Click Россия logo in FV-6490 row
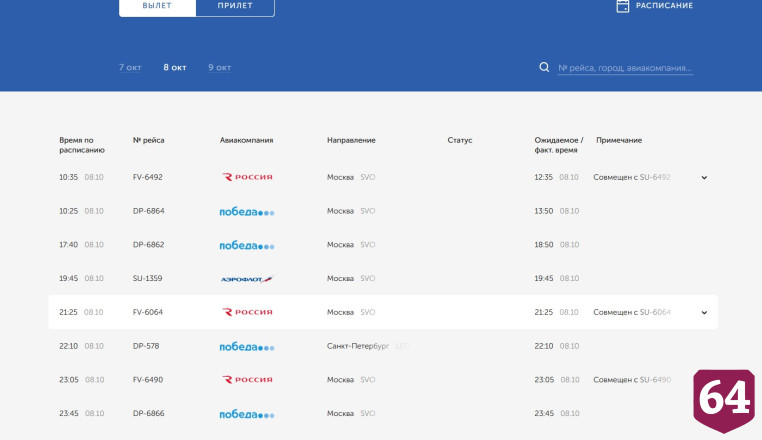Image resolution: width=762 pixels, height=440 pixels. point(247,380)
